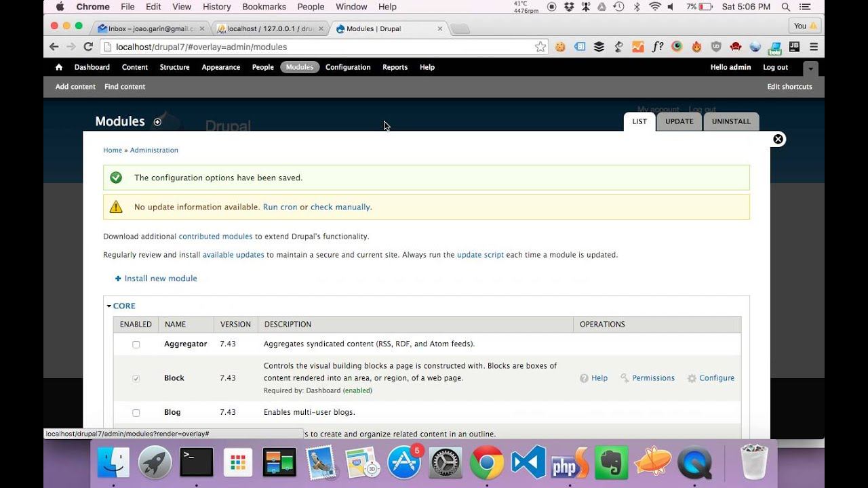Switch to the UPDATE tab
Screen dimensions: 868x488
click(679, 121)
